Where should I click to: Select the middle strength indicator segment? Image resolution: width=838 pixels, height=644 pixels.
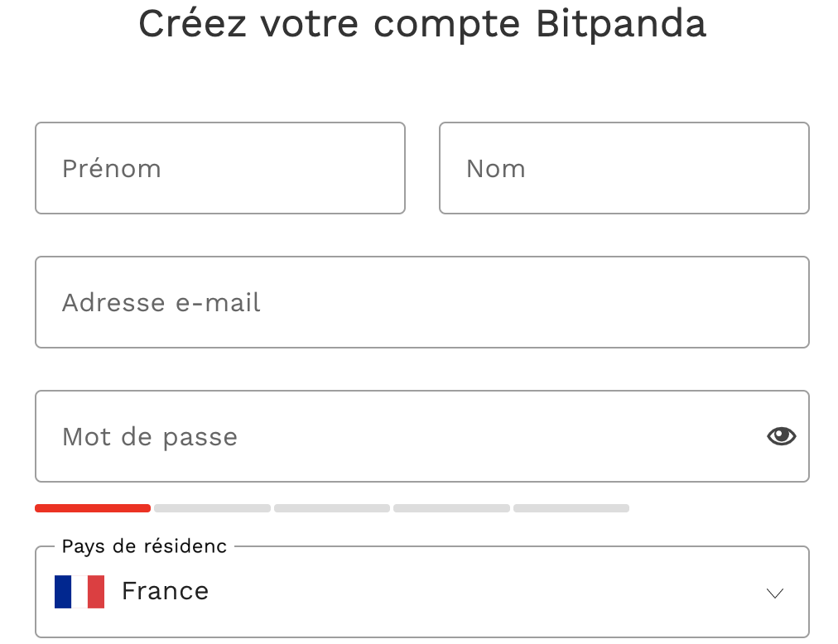click(x=331, y=507)
